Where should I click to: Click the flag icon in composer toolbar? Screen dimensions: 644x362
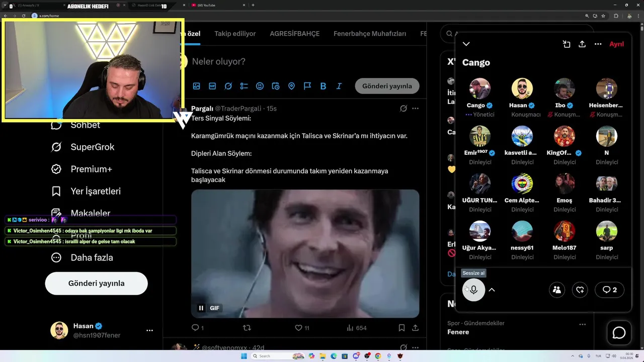point(307,86)
